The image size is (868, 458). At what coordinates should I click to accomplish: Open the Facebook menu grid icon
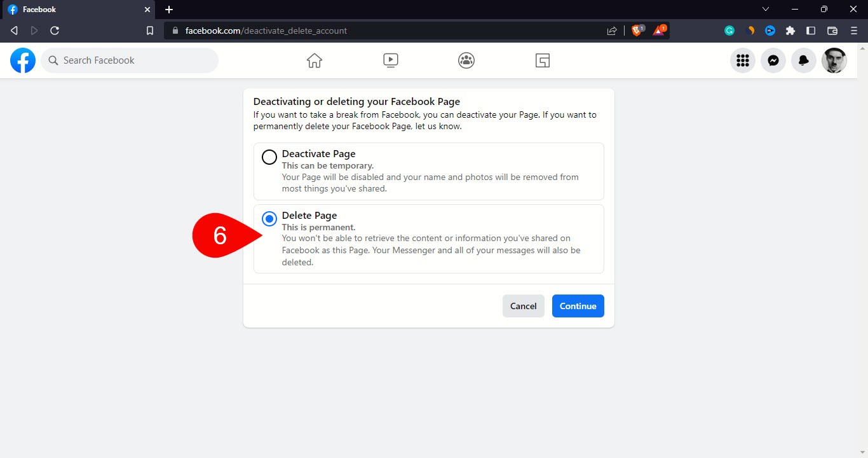743,60
